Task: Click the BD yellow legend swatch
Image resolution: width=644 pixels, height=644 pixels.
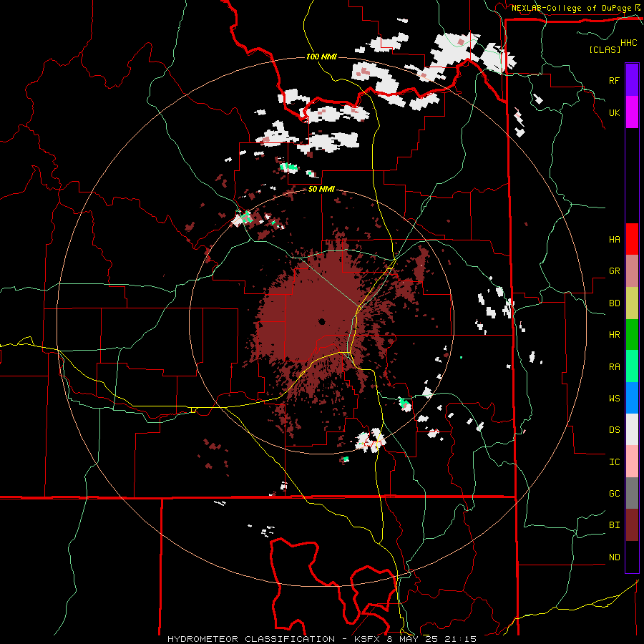Action: click(x=632, y=303)
